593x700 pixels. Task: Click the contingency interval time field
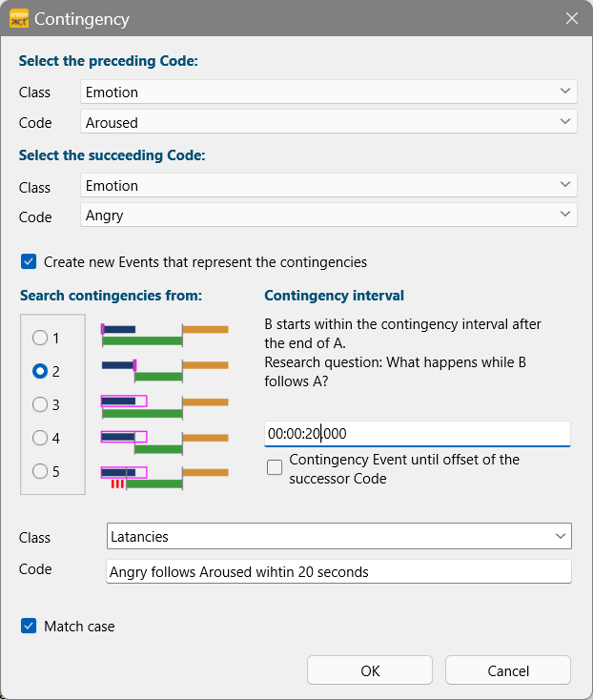coord(418,434)
